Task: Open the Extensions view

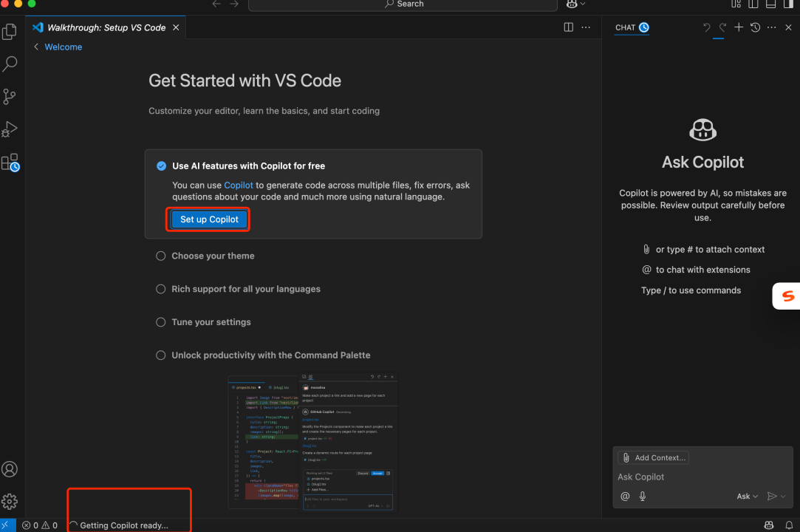Action: tap(10, 163)
